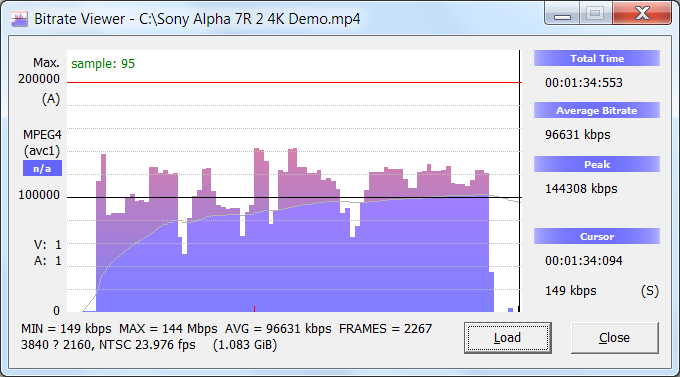Click the Peak header label
The image size is (680, 377).
(x=597, y=164)
